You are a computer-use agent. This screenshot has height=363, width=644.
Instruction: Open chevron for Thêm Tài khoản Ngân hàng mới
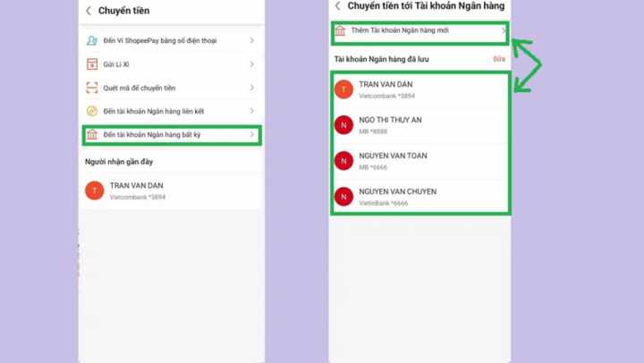click(503, 30)
